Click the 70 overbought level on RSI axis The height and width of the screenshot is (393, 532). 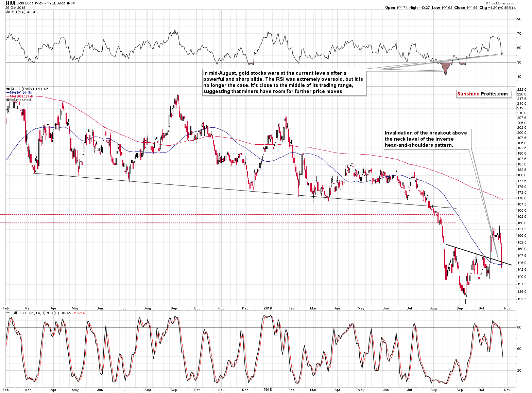pos(519,34)
